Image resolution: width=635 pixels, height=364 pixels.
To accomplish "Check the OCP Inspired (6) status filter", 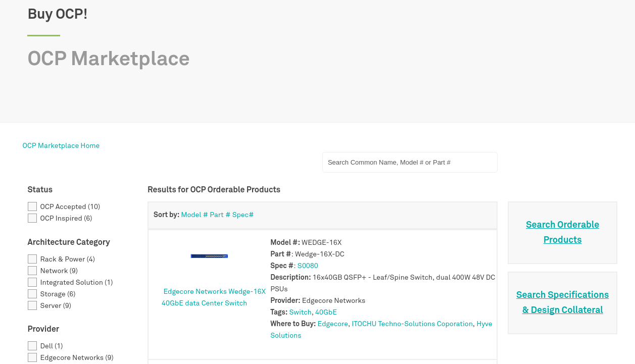I will pos(32,218).
